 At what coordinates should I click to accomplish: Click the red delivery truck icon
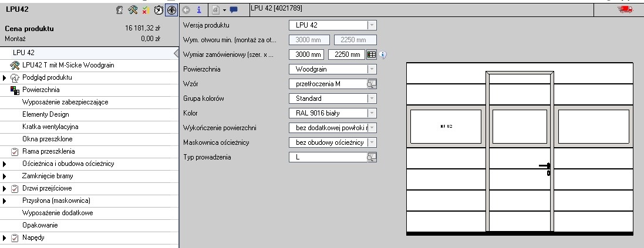click(x=625, y=9)
